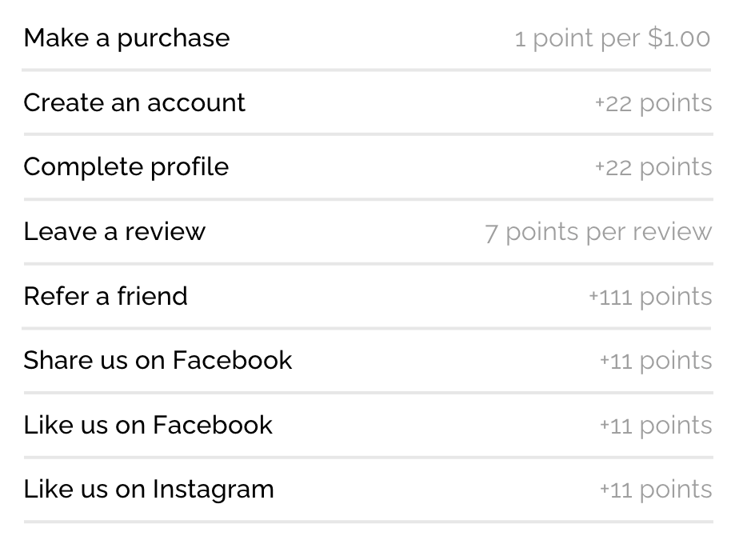Tap the "+111 points" referral reward

click(x=649, y=297)
